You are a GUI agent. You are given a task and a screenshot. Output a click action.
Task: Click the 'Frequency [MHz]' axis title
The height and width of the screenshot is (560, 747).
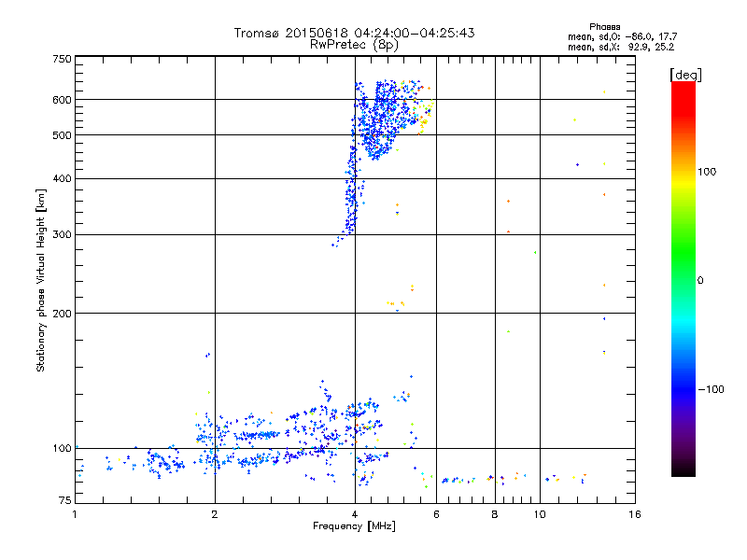coord(354,526)
